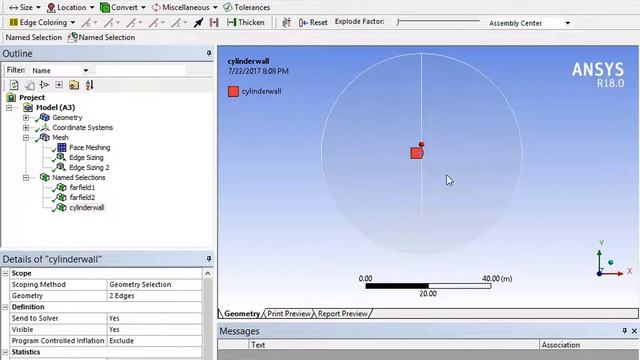Click the Send to Solver value
640x360 pixels.
coord(154,318)
